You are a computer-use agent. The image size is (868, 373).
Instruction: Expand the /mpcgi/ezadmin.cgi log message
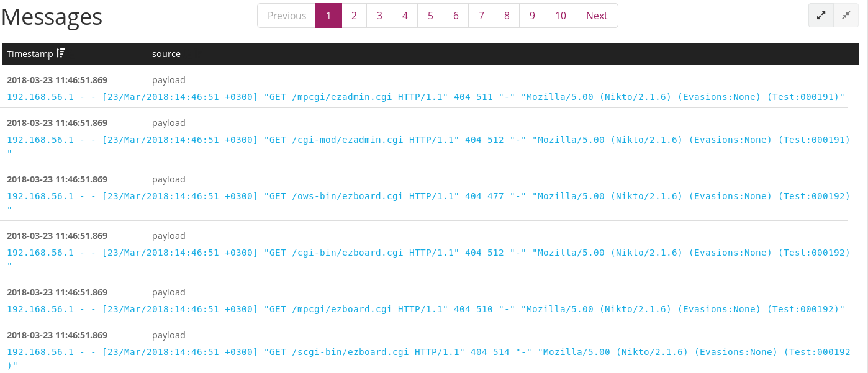pos(425,97)
